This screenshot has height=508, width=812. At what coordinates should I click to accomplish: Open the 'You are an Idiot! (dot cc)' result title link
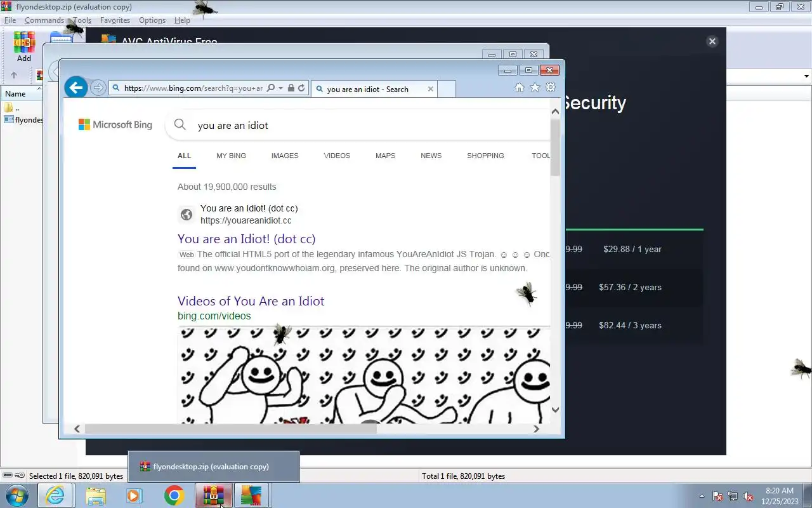click(246, 239)
